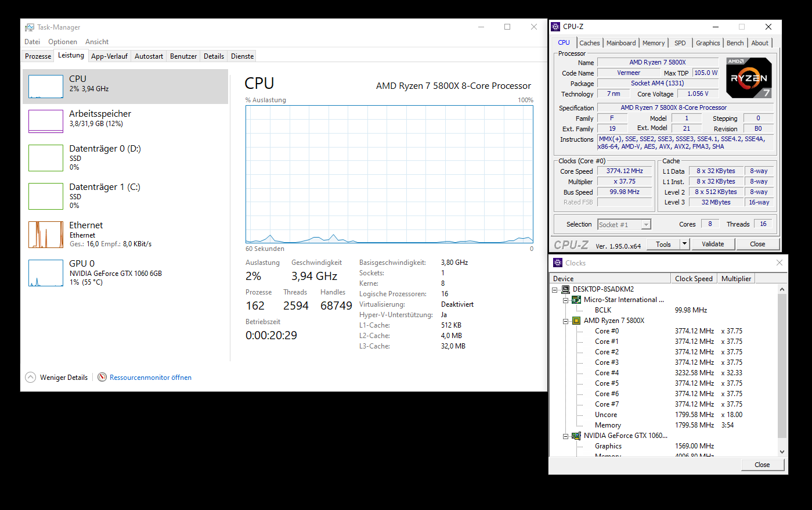Click the AMD Ryzen 7 5800X chip icon in tree
This screenshot has width=812, height=510.
tap(576, 321)
